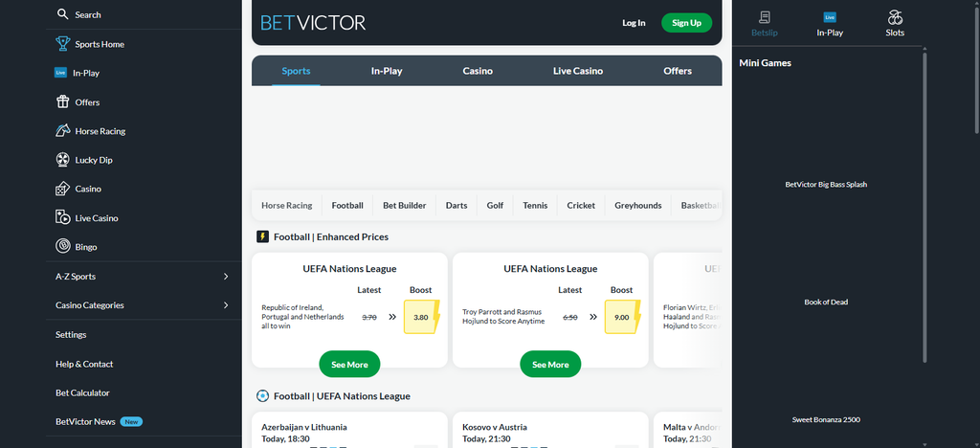Click the Kosovo v Austria match title
Viewport: 980px width, 448px height.
[495, 427]
